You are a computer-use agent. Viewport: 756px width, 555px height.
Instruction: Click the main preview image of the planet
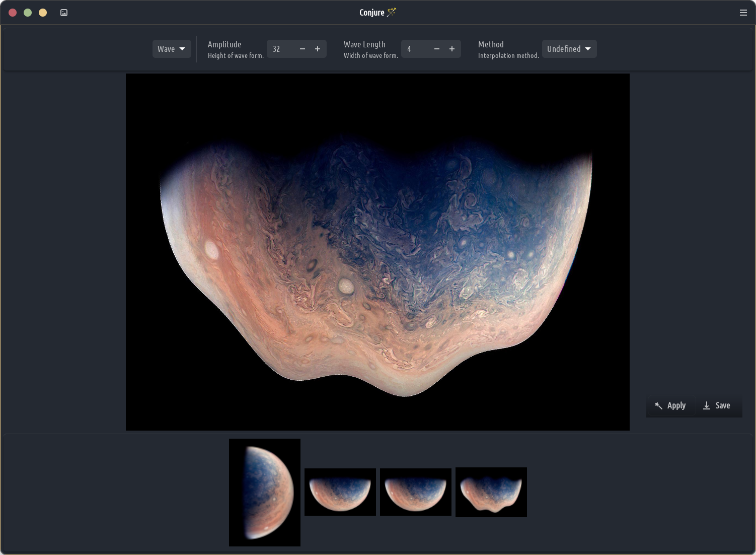click(x=377, y=252)
